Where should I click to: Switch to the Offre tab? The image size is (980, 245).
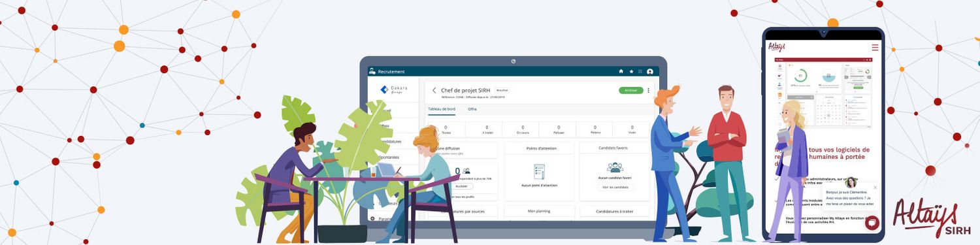(x=472, y=109)
